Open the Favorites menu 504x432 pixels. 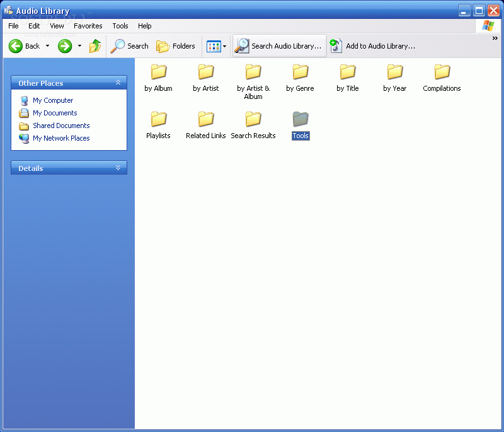coord(88,26)
